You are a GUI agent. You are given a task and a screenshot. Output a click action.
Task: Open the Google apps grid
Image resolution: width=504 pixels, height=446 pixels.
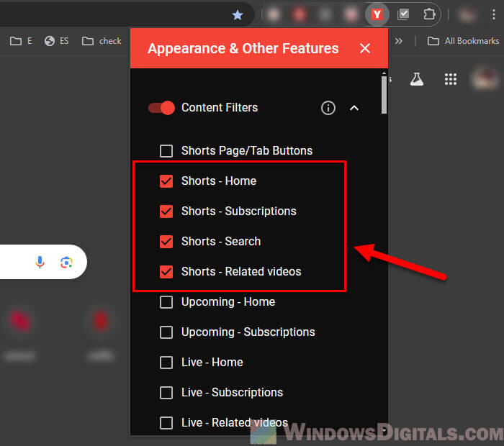(x=450, y=79)
